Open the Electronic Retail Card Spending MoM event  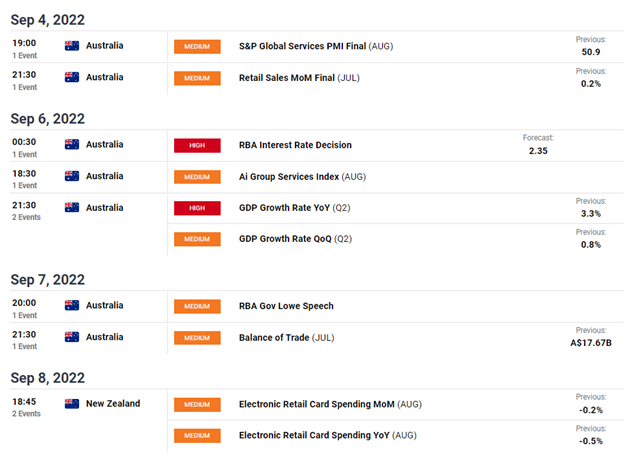pos(317,404)
